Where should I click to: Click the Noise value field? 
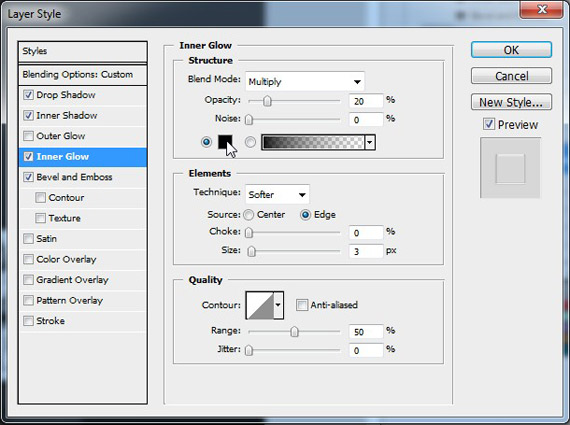coord(366,119)
